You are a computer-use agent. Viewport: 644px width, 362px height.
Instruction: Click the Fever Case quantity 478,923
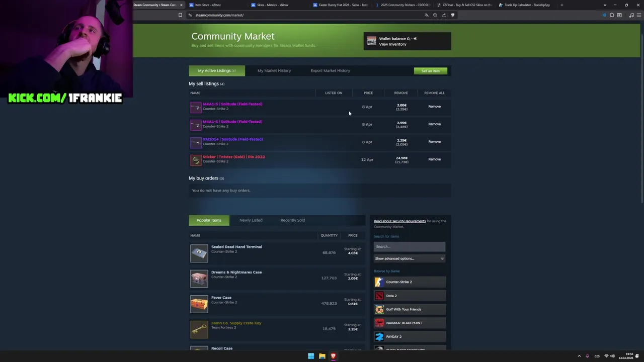pos(329,304)
